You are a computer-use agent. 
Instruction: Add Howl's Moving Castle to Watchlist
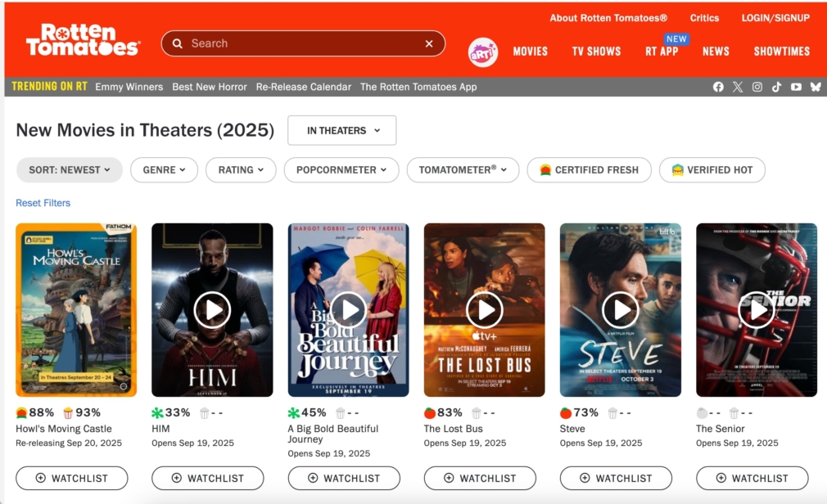point(72,478)
